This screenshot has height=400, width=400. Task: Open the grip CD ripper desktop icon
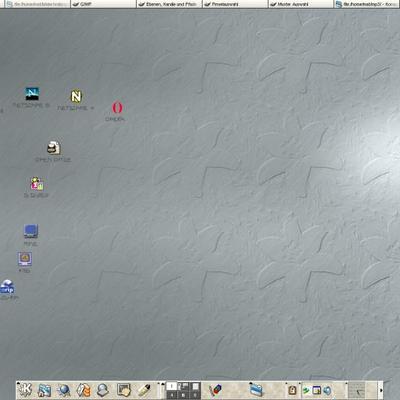7,287
